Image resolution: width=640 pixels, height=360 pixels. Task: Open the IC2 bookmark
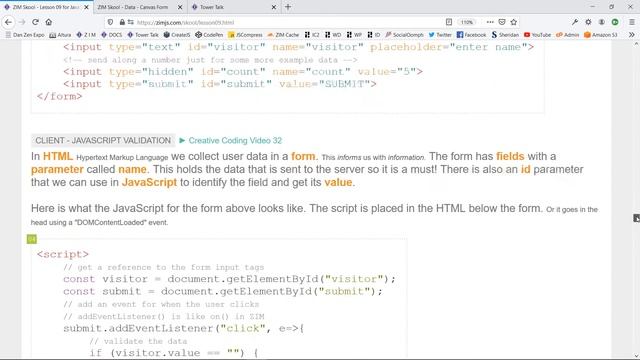pos(312,35)
